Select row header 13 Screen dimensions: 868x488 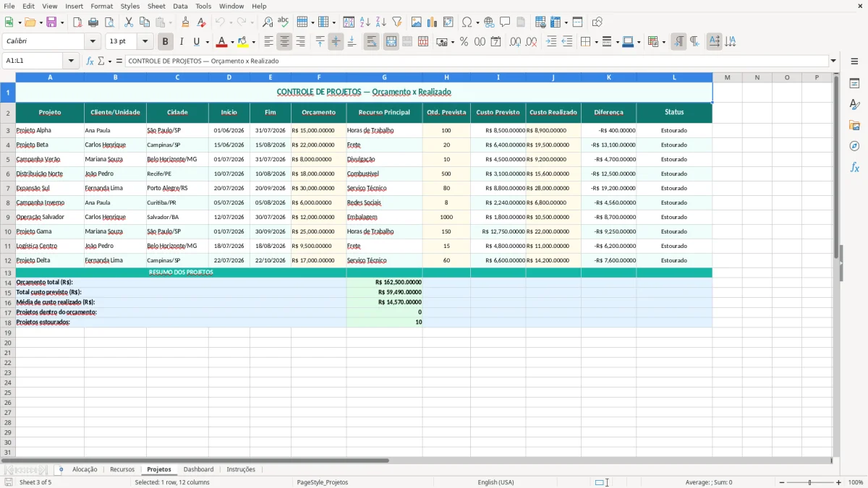click(x=8, y=273)
